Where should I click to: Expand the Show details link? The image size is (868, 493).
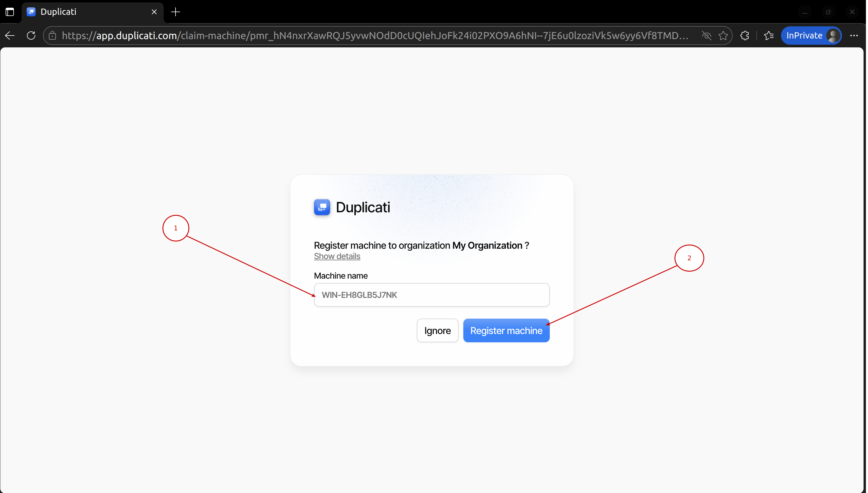[x=337, y=256]
